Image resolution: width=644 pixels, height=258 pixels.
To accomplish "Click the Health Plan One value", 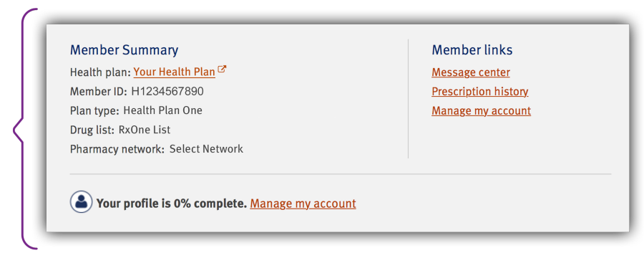I will pos(162,110).
